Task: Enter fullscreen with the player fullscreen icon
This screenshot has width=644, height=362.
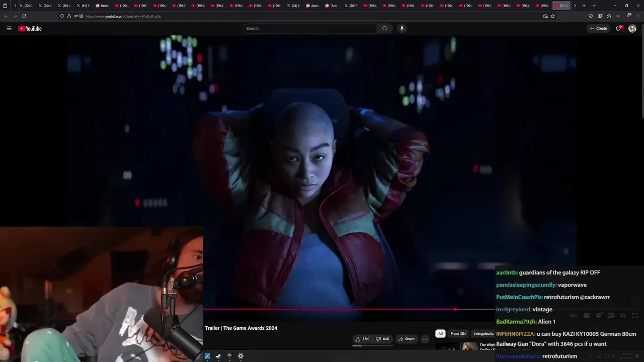Action: point(635,315)
